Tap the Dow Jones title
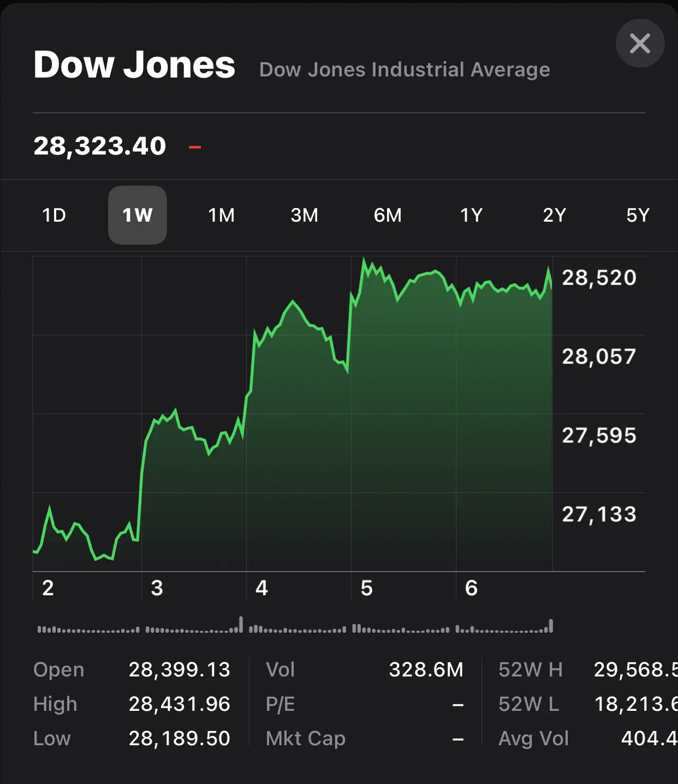This screenshot has height=784, width=678. click(134, 64)
